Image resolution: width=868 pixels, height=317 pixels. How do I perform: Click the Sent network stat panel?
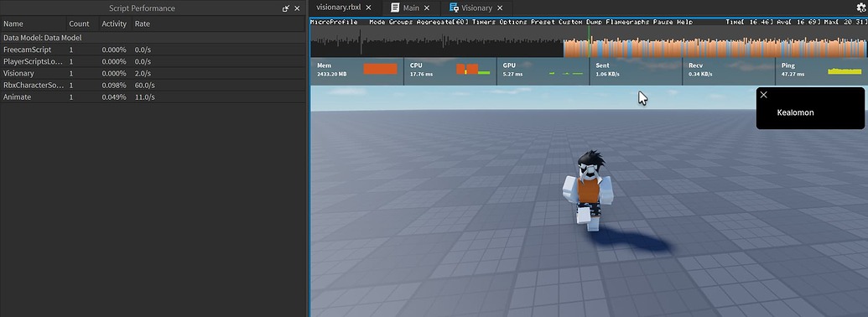point(636,71)
